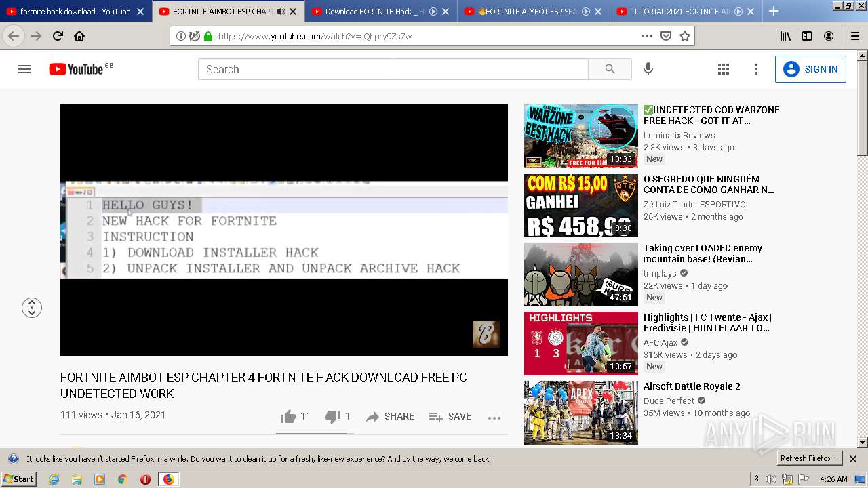
Task: Visit trmplays channel
Action: coord(660,273)
